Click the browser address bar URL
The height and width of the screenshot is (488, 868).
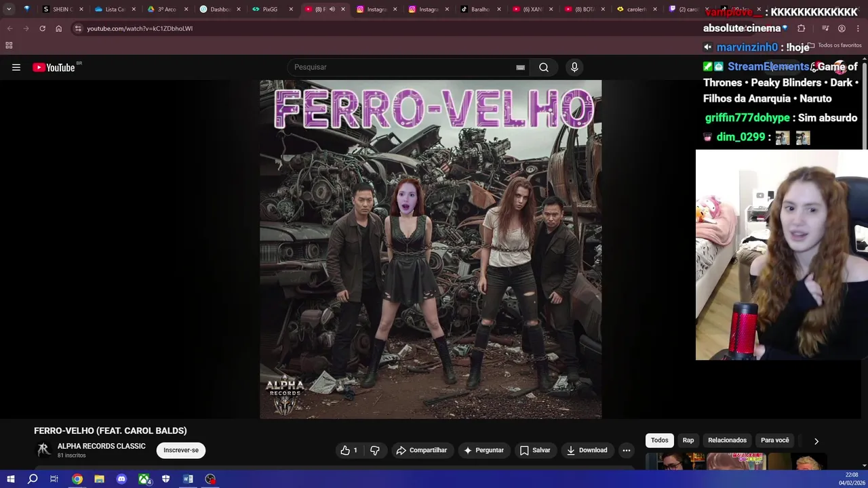coord(140,28)
